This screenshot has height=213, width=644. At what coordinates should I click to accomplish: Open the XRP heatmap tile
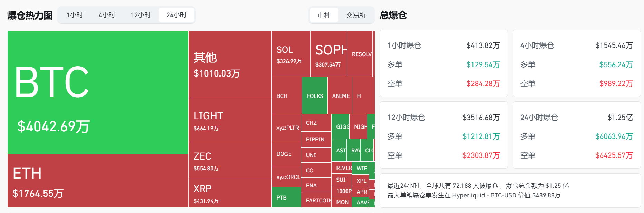point(230,193)
